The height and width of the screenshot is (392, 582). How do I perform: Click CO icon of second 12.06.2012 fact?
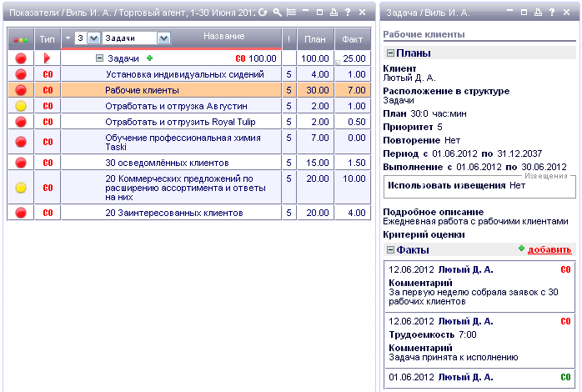pyautogui.click(x=565, y=321)
